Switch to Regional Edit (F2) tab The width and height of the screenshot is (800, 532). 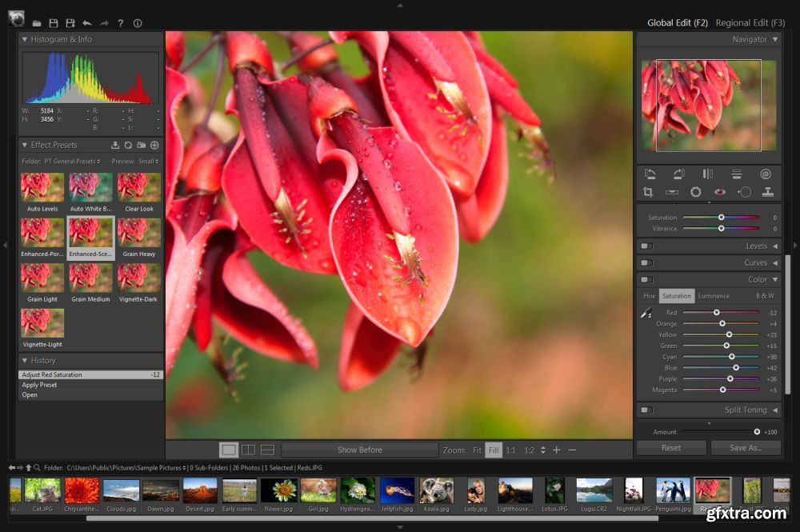tap(751, 23)
